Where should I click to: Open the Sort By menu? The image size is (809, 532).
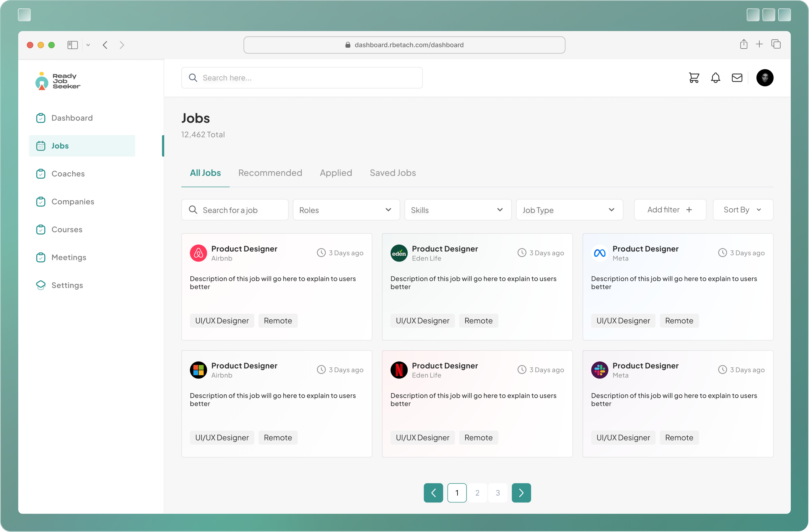[743, 210]
